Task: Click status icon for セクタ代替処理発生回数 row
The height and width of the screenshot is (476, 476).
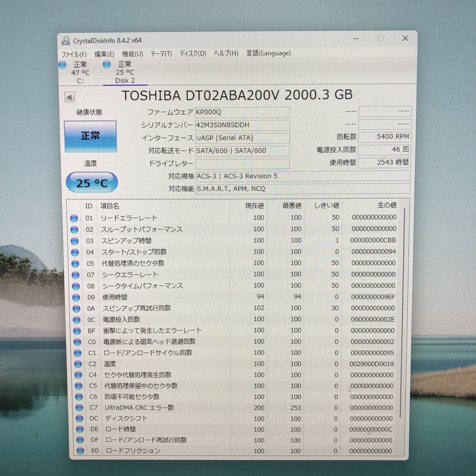Action: tap(79, 375)
